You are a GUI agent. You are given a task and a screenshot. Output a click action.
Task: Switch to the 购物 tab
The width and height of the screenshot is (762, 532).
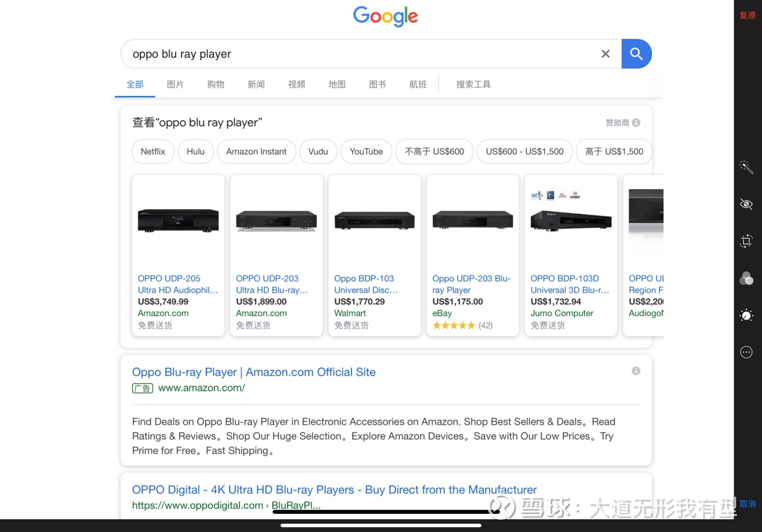[216, 84]
